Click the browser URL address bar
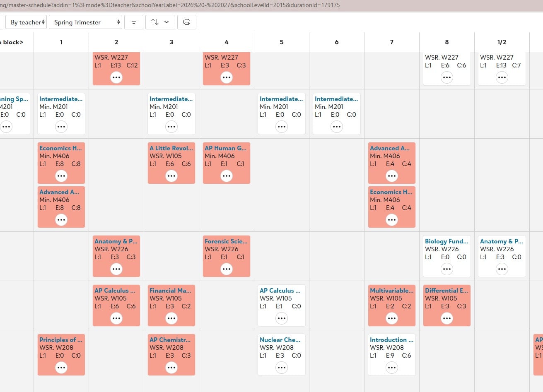Viewport: 543px width, 392px height. 271,5
